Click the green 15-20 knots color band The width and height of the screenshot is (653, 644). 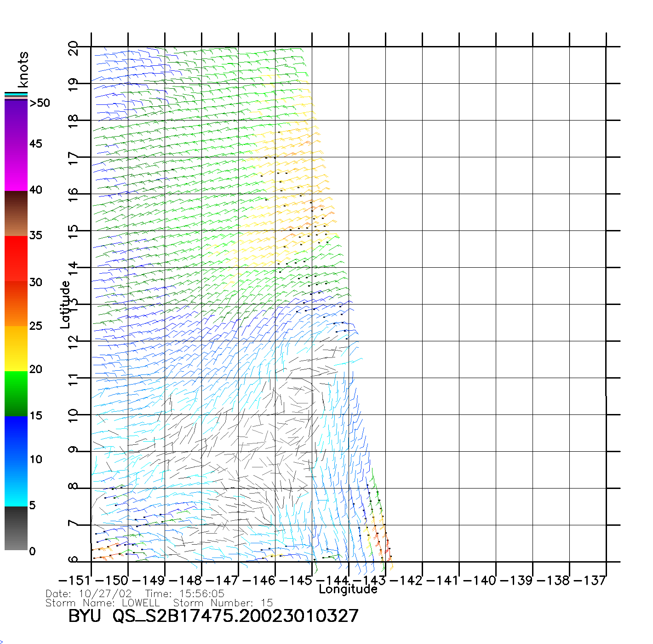(16, 393)
